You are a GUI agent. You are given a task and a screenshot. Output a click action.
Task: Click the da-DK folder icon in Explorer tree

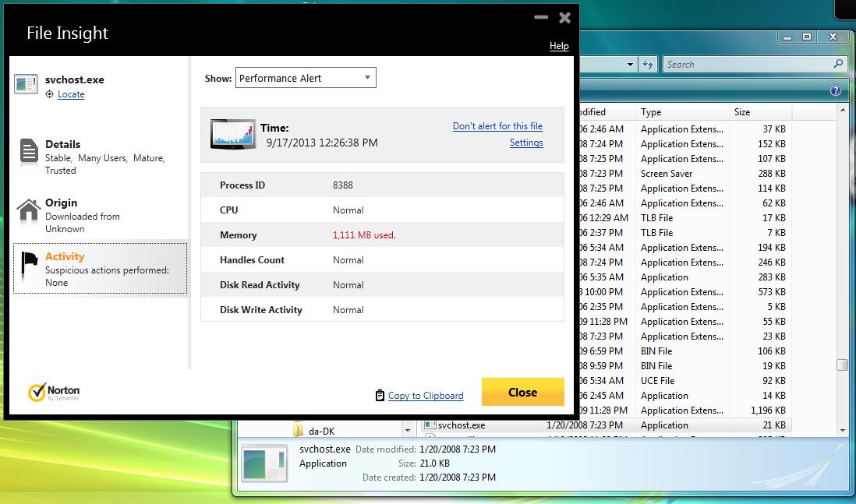point(298,431)
